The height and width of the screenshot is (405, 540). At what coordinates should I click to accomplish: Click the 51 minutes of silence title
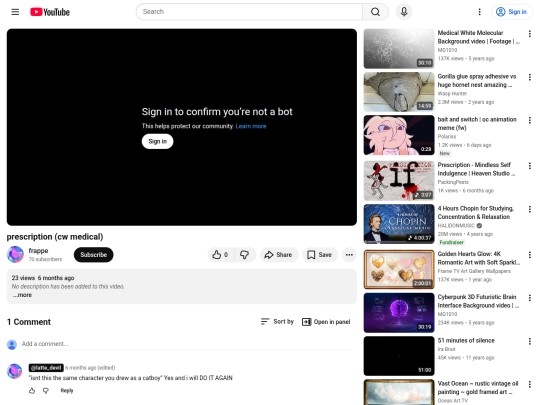point(466,341)
